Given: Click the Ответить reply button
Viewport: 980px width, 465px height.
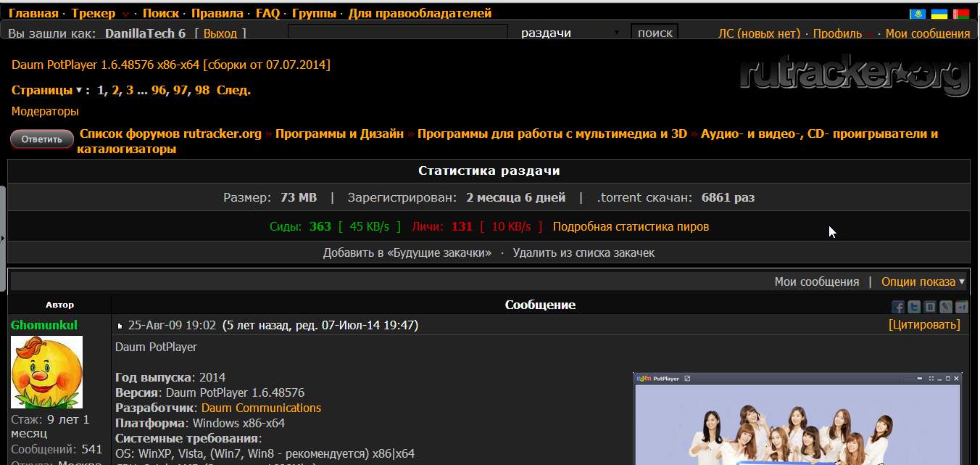Looking at the screenshot, I should (42, 139).
